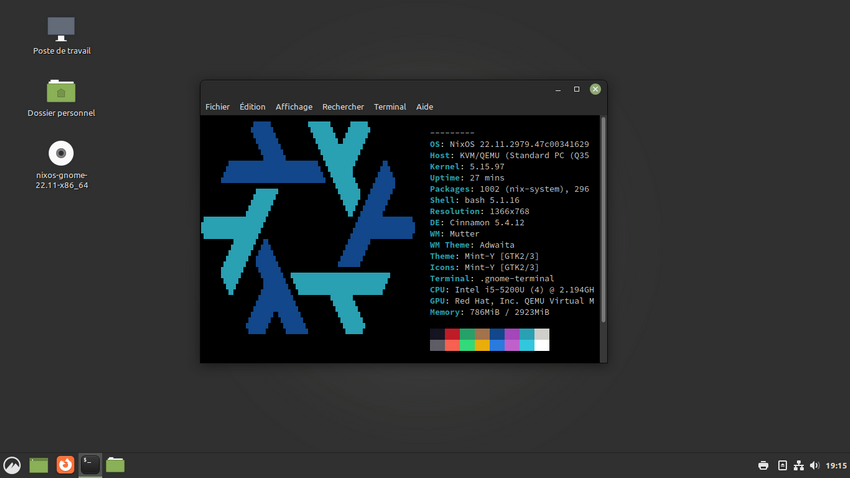Open the printer tray applet
Viewport: 850px width, 478px height.
pyautogui.click(x=763, y=466)
